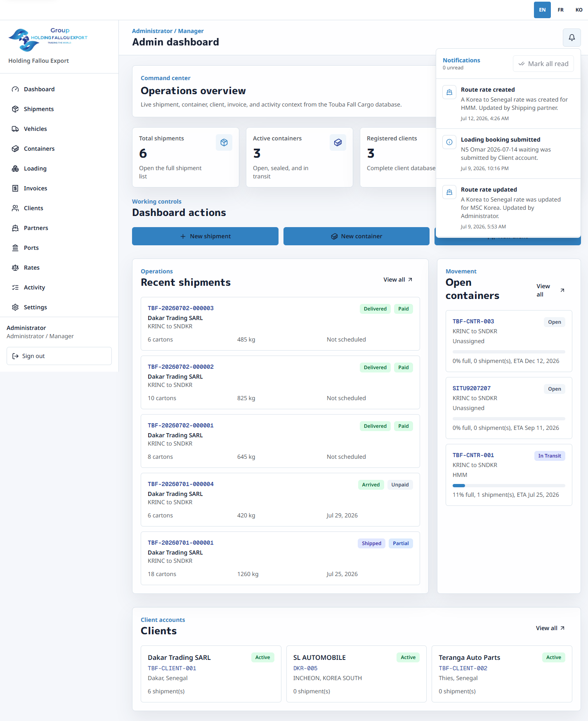Open Containers in the sidebar menu
Viewport: 588px width, 721px height.
tap(59, 149)
